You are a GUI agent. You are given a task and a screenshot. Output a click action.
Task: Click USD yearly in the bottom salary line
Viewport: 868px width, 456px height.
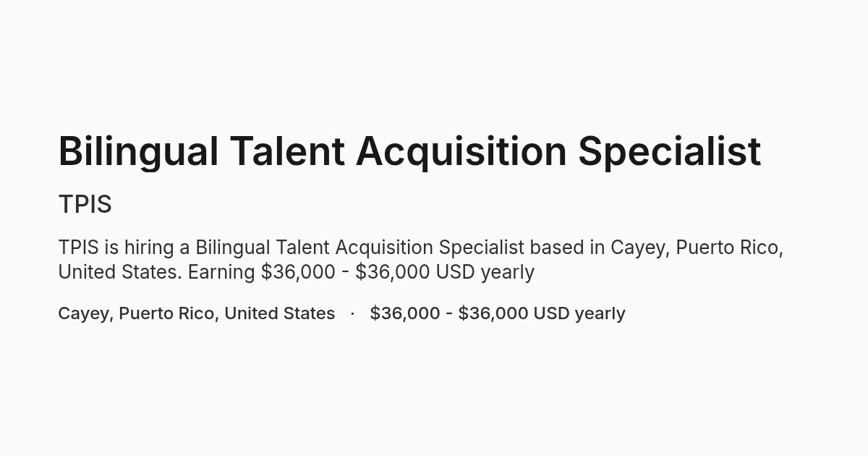[579, 313]
